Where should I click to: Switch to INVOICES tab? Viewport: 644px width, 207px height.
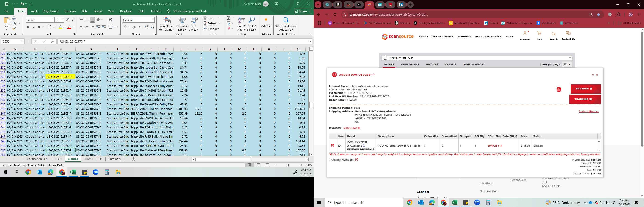[432, 64]
